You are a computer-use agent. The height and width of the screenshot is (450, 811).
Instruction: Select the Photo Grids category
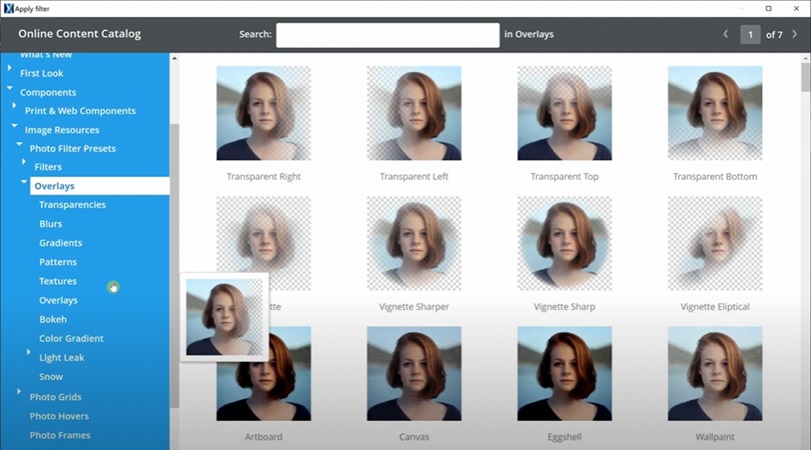click(x=55, y=397)
